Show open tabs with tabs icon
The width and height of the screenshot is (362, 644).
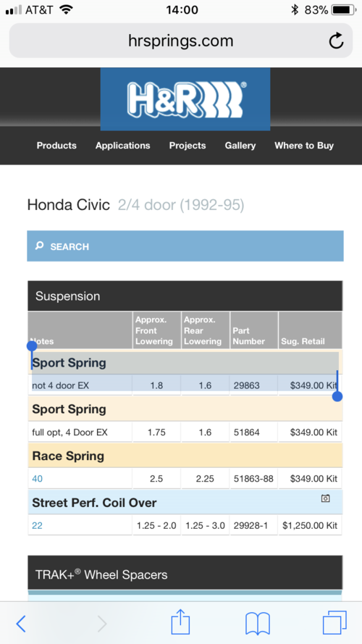[x=334, y=623]
